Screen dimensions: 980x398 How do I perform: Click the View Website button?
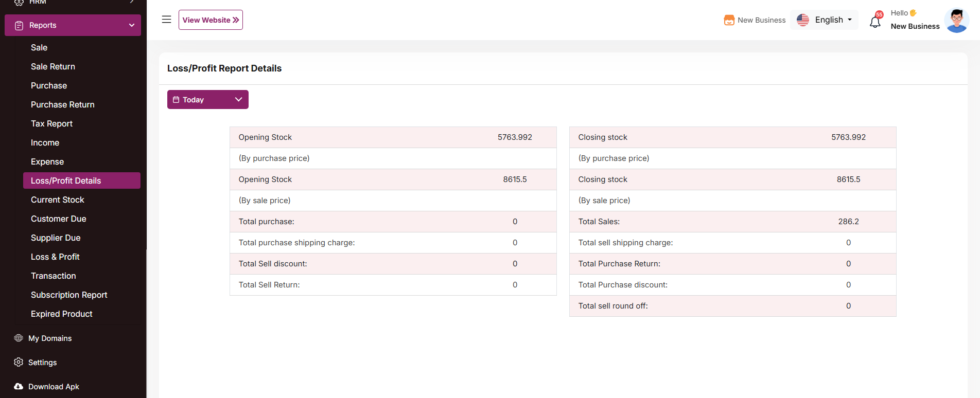click(211, 20)
